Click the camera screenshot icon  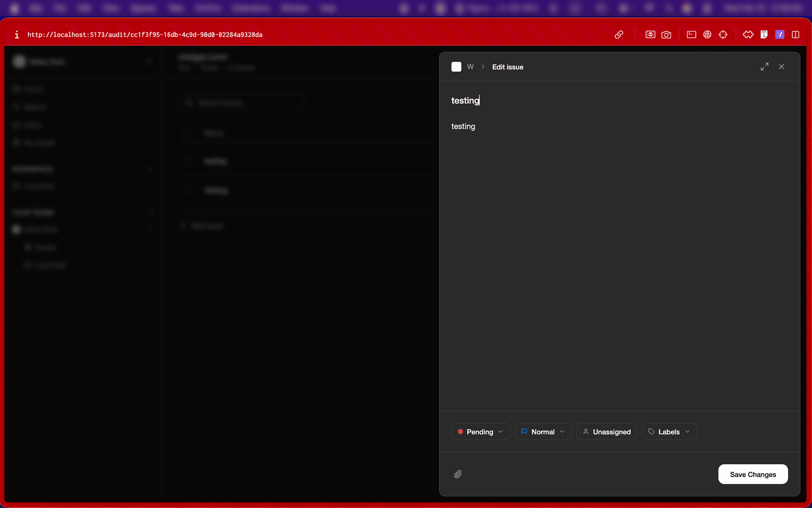point(666,34)
